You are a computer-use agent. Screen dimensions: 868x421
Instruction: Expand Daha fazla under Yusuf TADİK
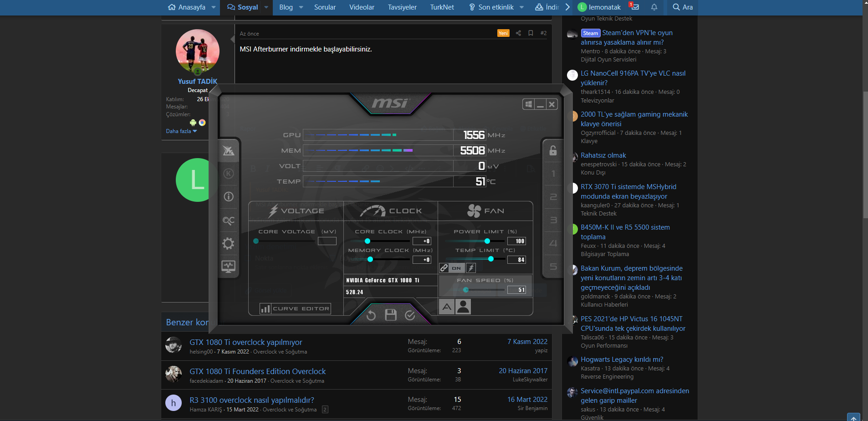tap(181, 131)
